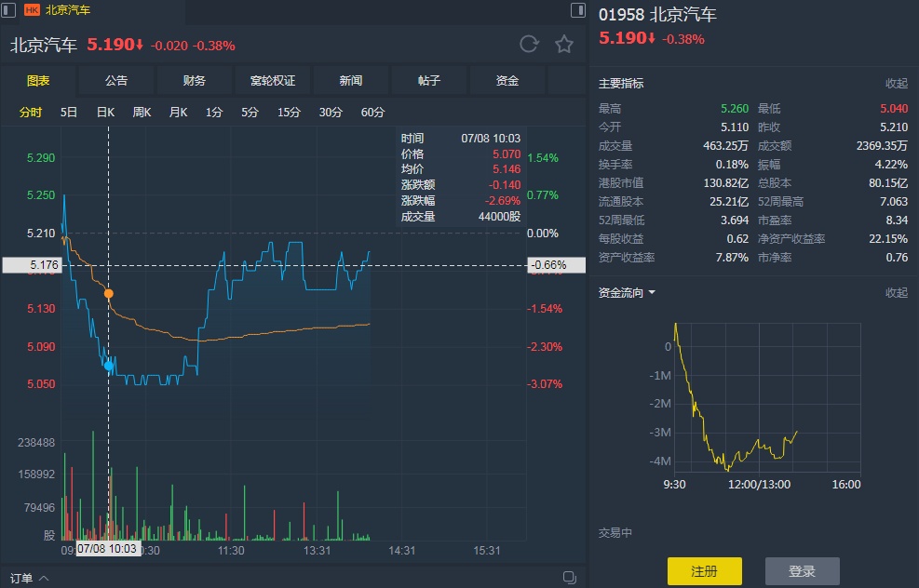Click the 注册 button
The width and height of the screenshot is (919, 588).
point(705,571)
